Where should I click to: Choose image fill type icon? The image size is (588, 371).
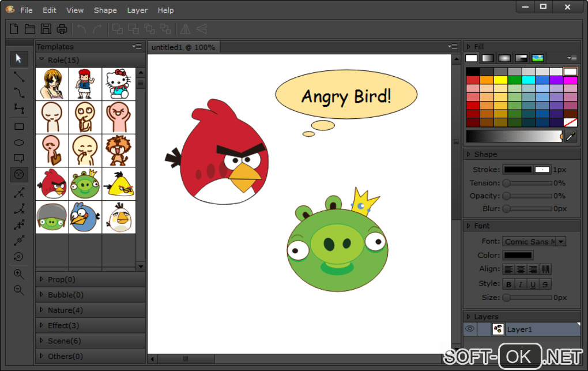pos(538,58)
